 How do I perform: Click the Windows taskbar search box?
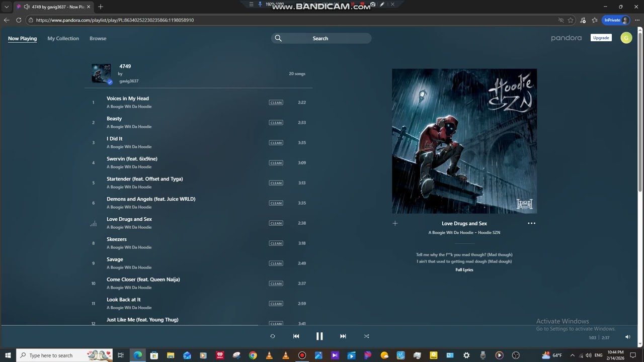point(64,355)
